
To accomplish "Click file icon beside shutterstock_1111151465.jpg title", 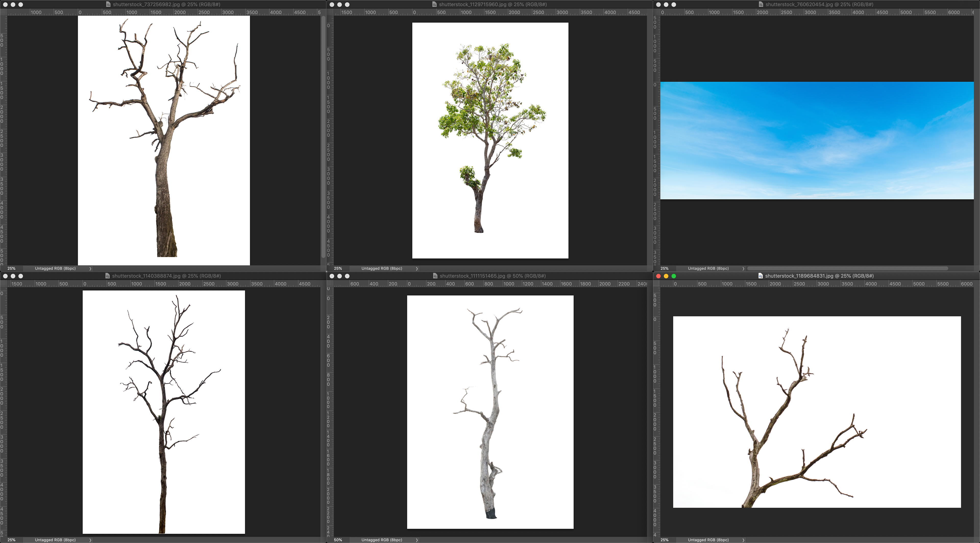I will (435, 276).
